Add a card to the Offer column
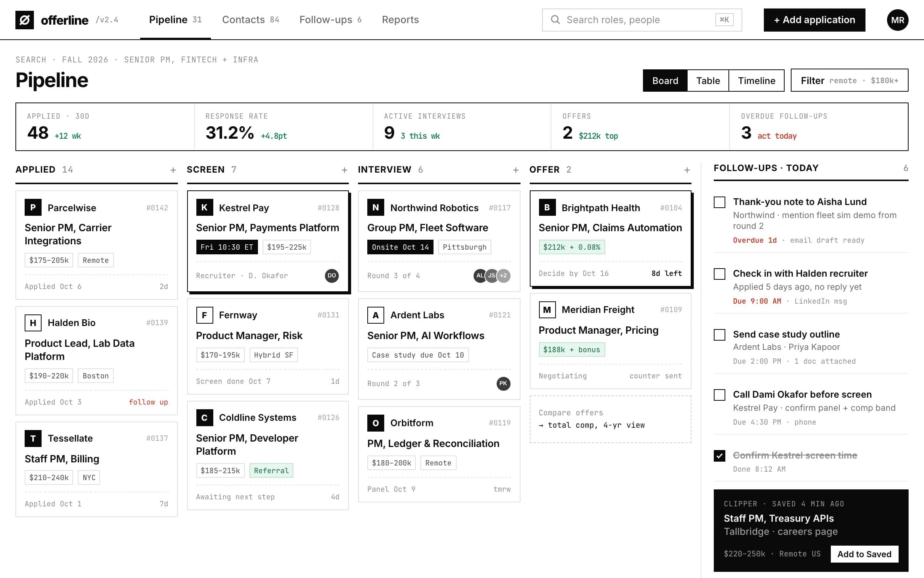The height and width of the screenshot is (578, 924). point(687,170)
